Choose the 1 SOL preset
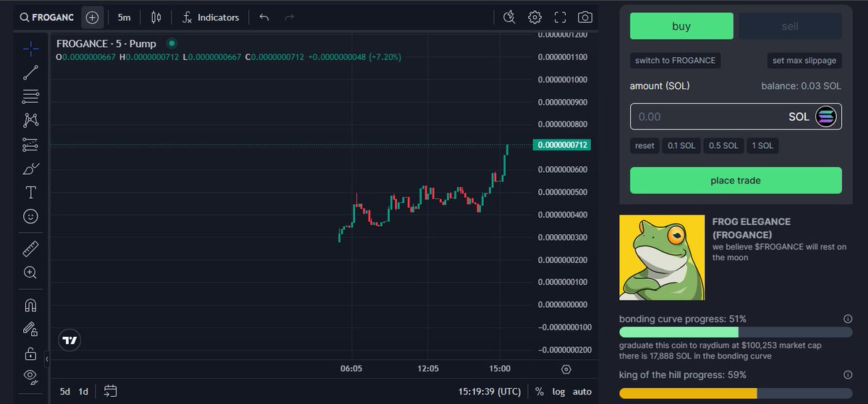The height and width of the screenshot is (404, 868). pyautogui.click(x=762, y=146)
